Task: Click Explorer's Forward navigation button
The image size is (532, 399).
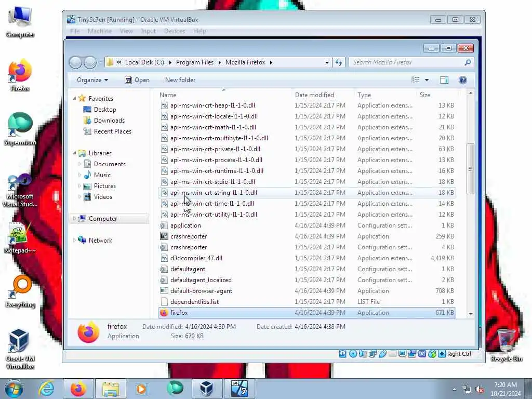Action: pyautogui.click(x=90, y=62)
